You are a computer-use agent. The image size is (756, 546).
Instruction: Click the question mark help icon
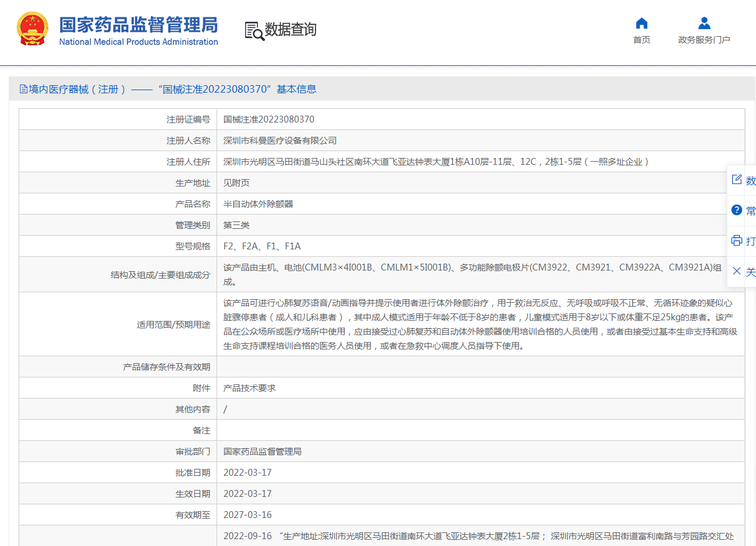coord(737,210)
